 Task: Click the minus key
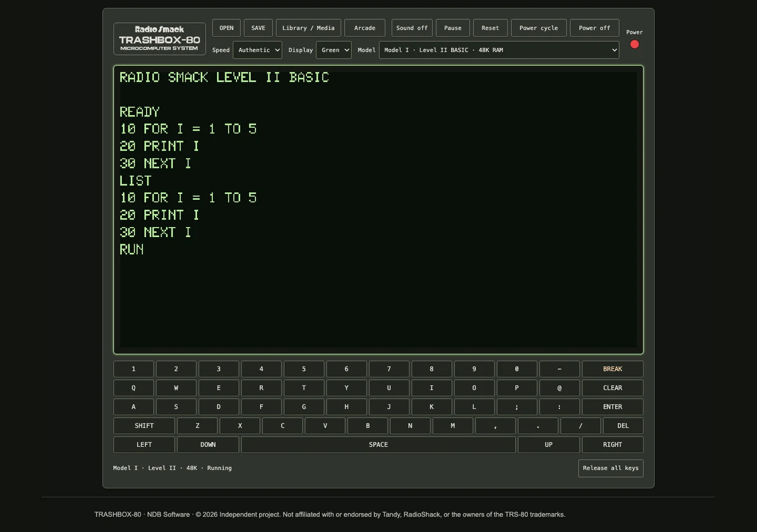tap(559, 369)
